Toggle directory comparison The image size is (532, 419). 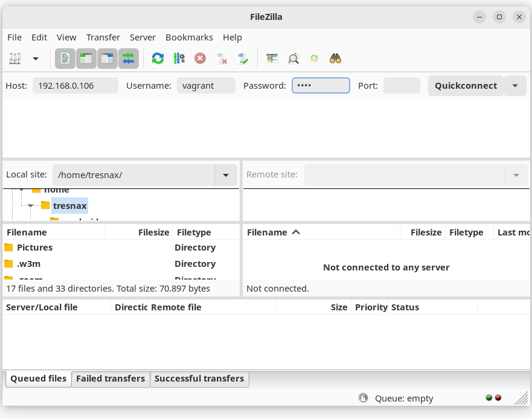click(293, 59)
